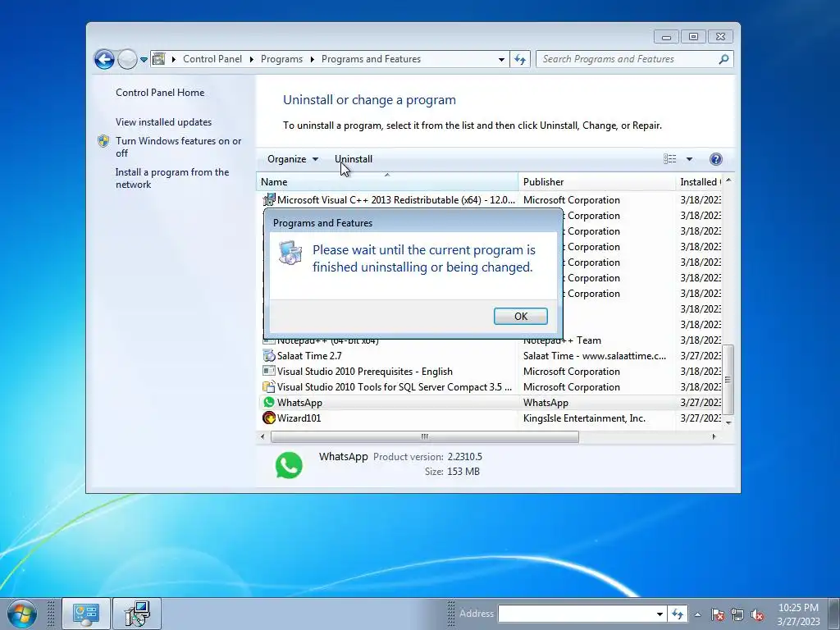Click the Action Center flag icon
840x630 pixels.
tap(718, 614)
